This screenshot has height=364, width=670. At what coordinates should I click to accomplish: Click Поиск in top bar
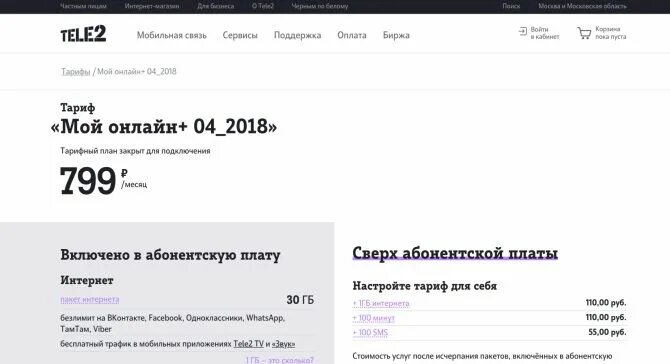511,6
